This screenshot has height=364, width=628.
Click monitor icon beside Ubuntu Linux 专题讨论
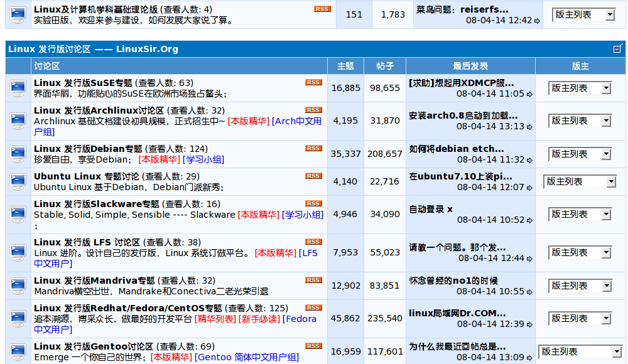[18, 182]
